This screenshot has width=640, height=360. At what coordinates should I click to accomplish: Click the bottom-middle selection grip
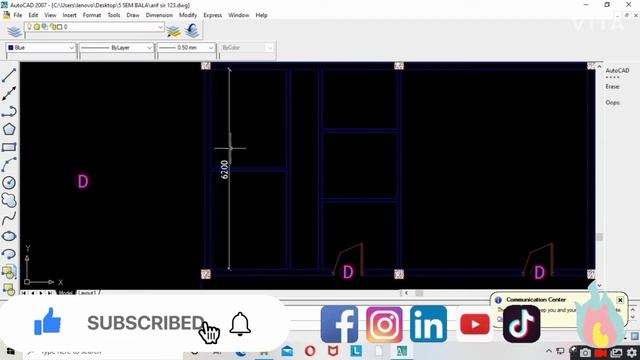399,274
